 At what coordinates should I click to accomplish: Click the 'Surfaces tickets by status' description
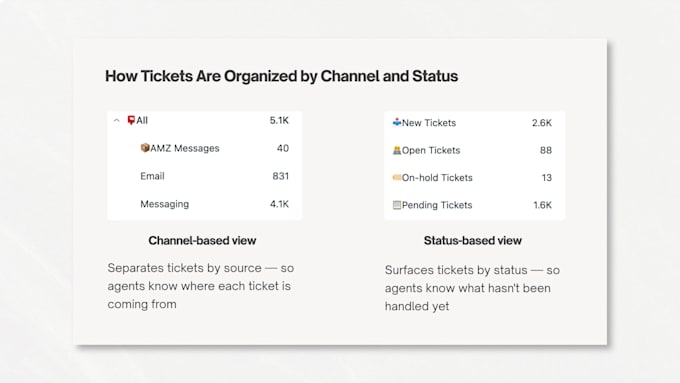472,288
